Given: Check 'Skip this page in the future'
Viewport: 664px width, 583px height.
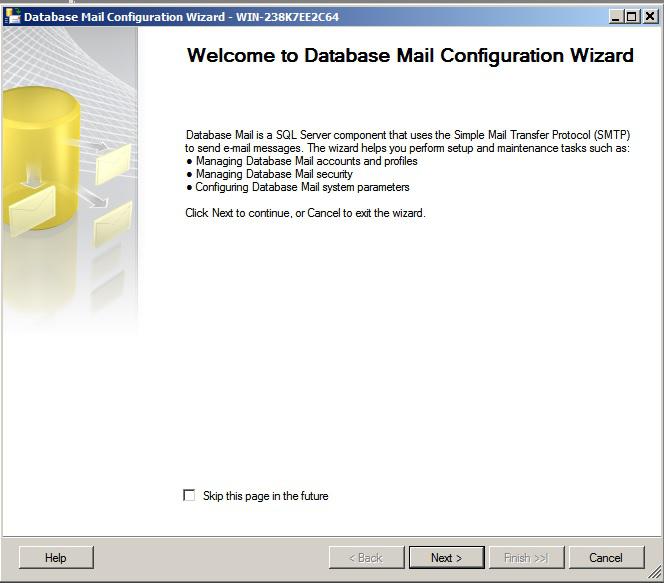Looking at the screenshot, I should pos(189,495).
